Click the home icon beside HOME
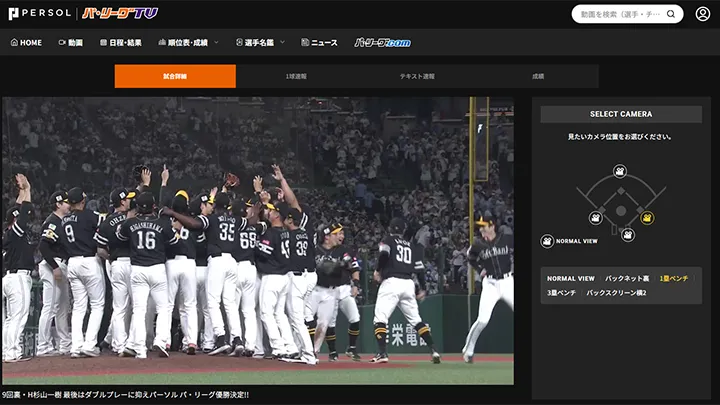The height and width of the screenshot is (405, 720). [x=14, y=42]
